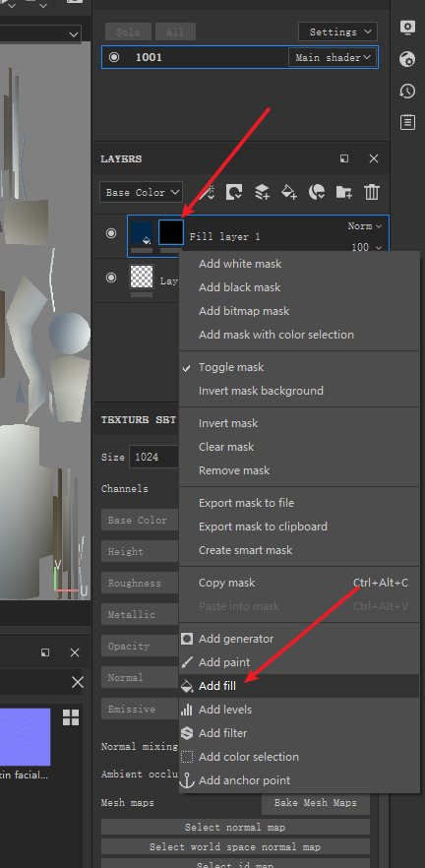
Task: Click the add folder icon in Layers
Action: coord(343,192)
